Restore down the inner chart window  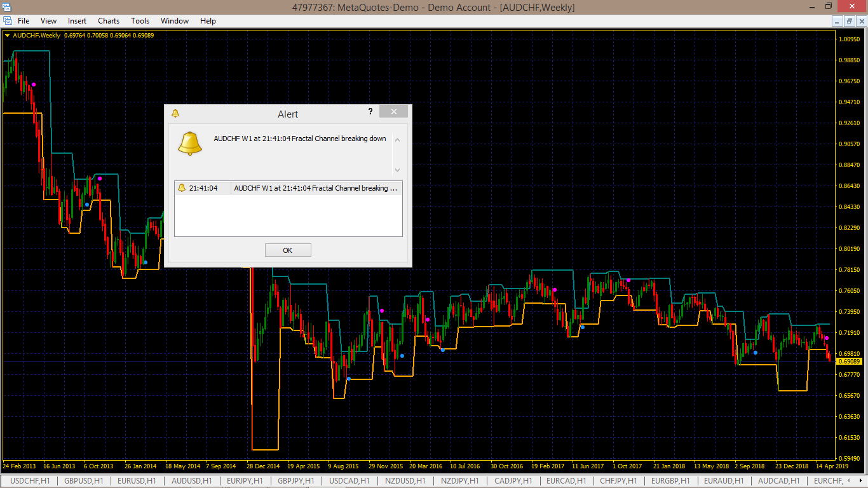point(850,21)
